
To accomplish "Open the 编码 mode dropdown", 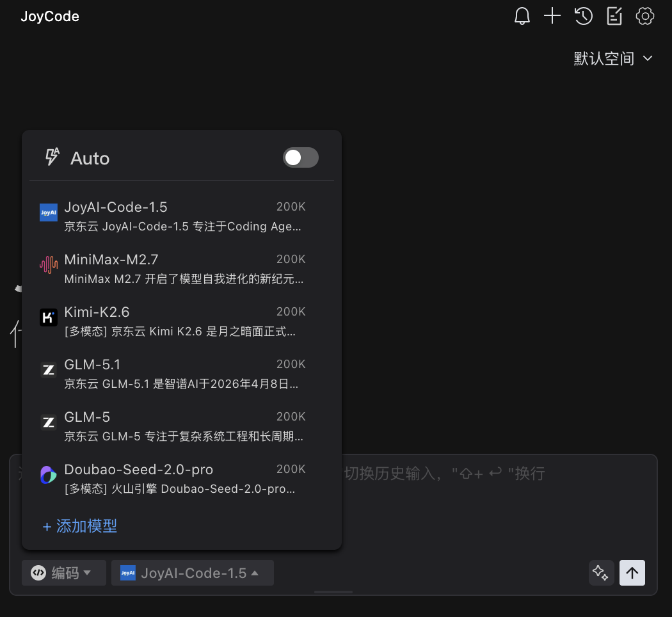I will point(64,573).
